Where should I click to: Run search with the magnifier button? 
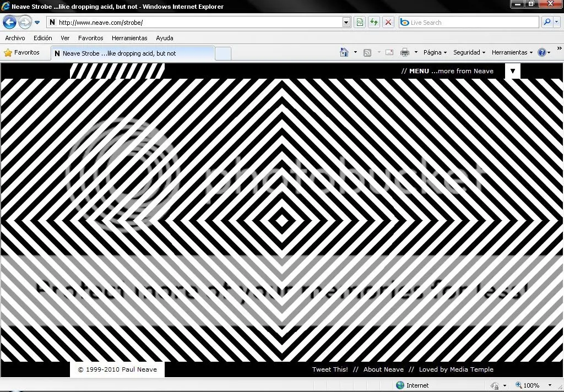point(547,22)
